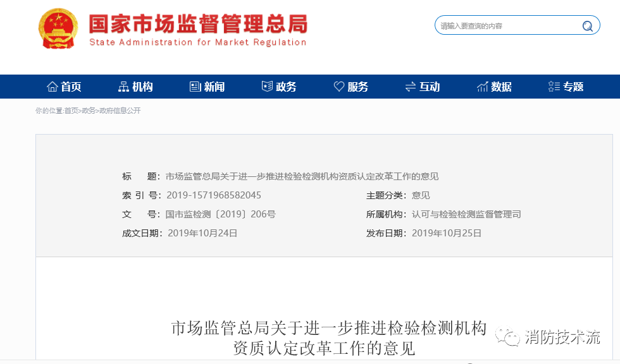620x364 pixels.
Task: Open the 政务 navigation menu item
Action: [279, 87]
